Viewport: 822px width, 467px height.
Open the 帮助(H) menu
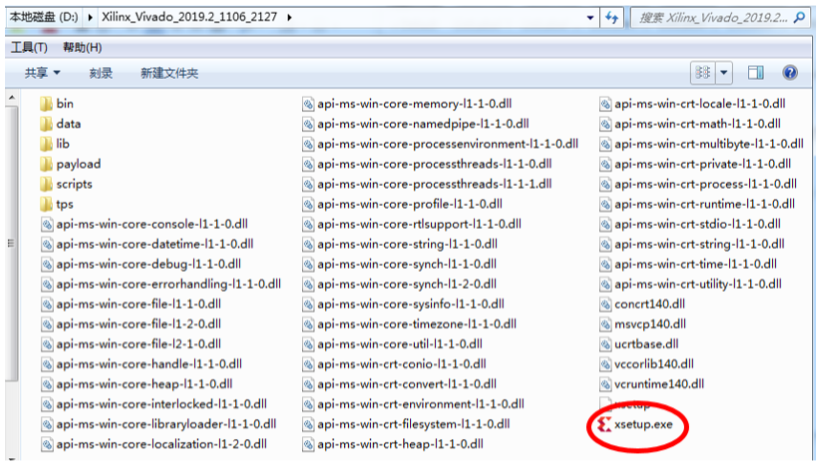pos(82,48)
